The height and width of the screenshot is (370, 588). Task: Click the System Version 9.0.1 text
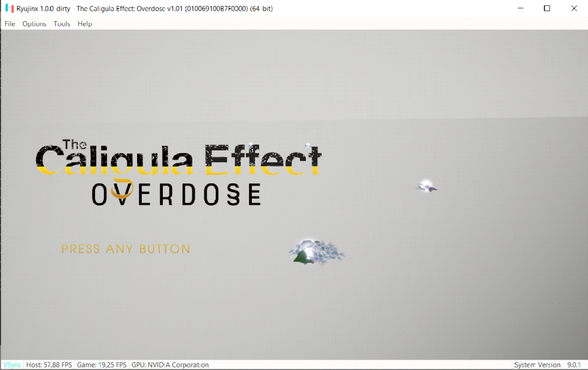click(x=547, y=365)
